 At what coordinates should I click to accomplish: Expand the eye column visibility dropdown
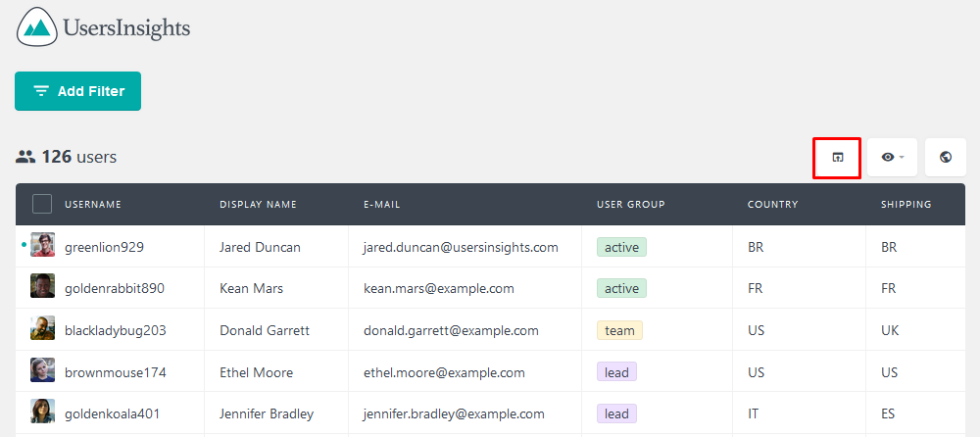point(892,158)
